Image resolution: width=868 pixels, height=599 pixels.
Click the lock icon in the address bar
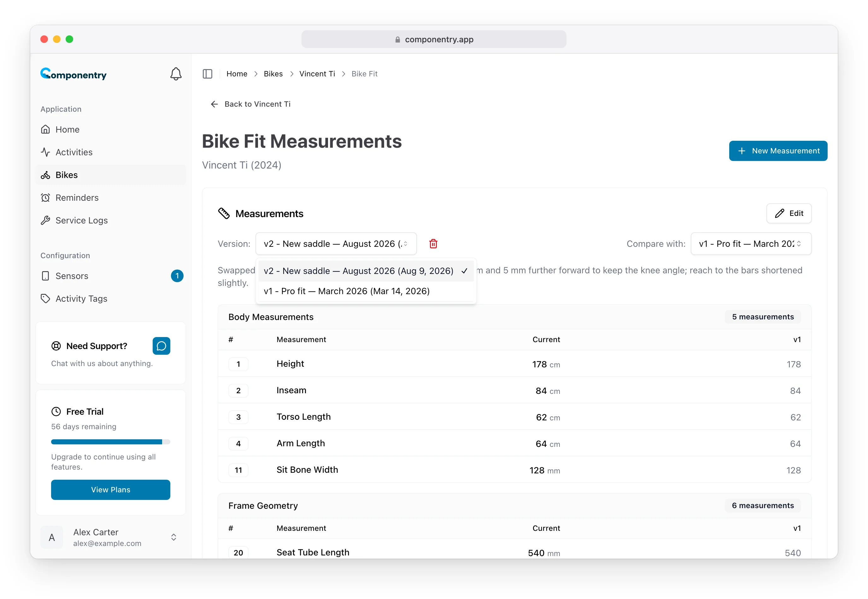398,39
